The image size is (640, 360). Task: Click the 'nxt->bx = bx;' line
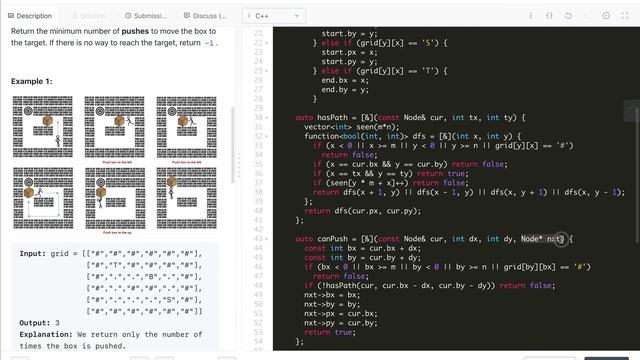332,295
